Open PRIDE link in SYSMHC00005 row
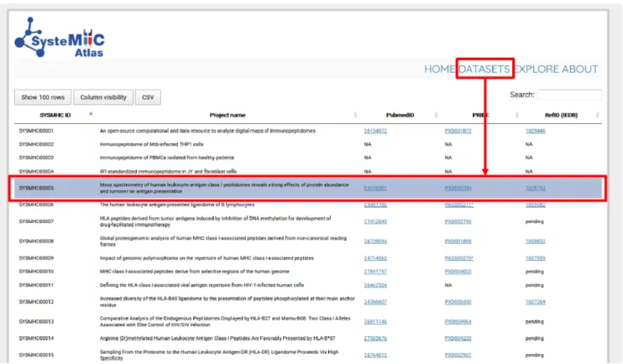 point(458,188)
